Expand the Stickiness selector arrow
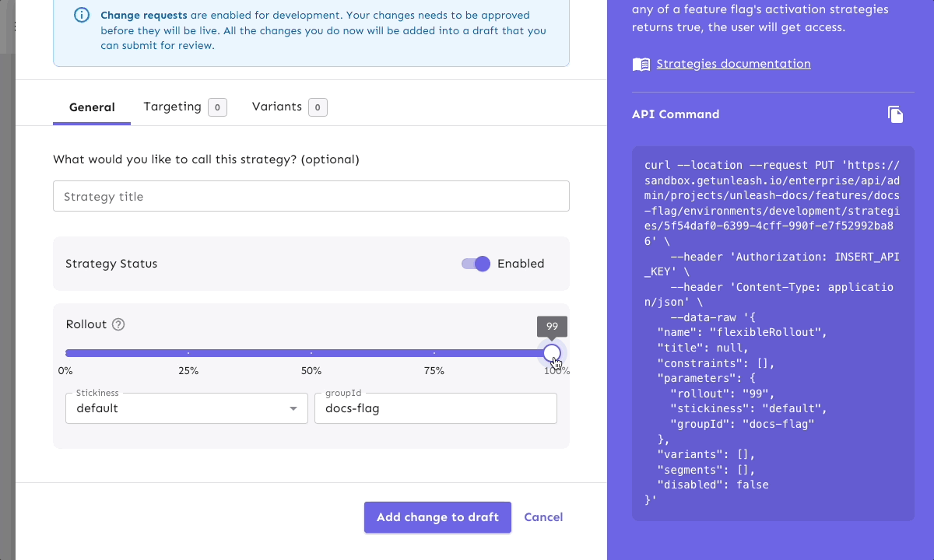The image size is (934, 560). [293, 408]
